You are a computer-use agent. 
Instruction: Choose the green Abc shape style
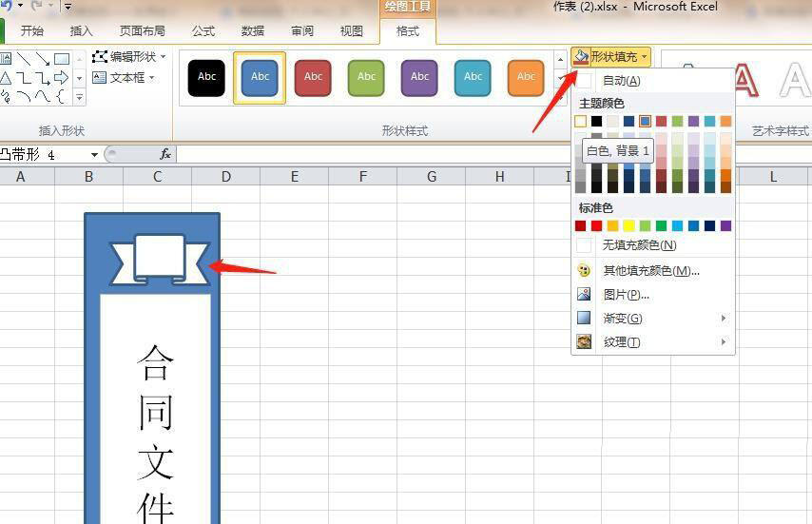tap(366, 77)
